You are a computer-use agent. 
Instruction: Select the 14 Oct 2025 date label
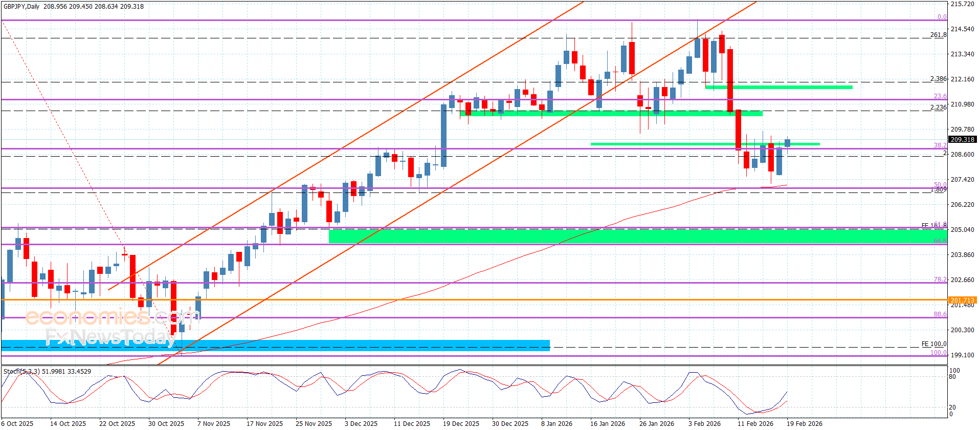68,423
